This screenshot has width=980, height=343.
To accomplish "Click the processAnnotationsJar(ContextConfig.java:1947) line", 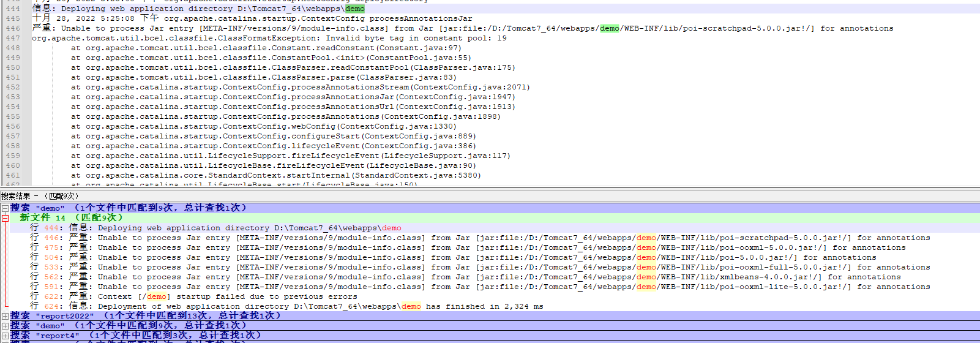I will pos(293,97).
